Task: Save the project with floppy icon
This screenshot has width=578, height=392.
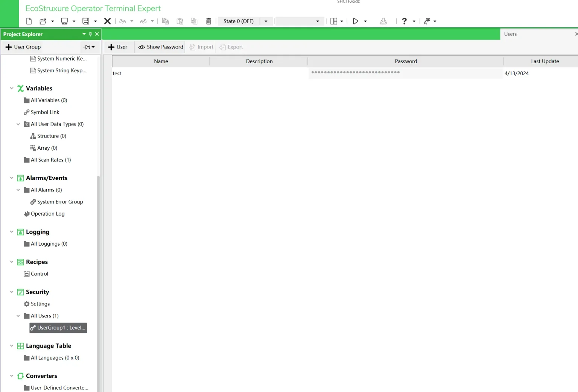Action: click(86, 21)
